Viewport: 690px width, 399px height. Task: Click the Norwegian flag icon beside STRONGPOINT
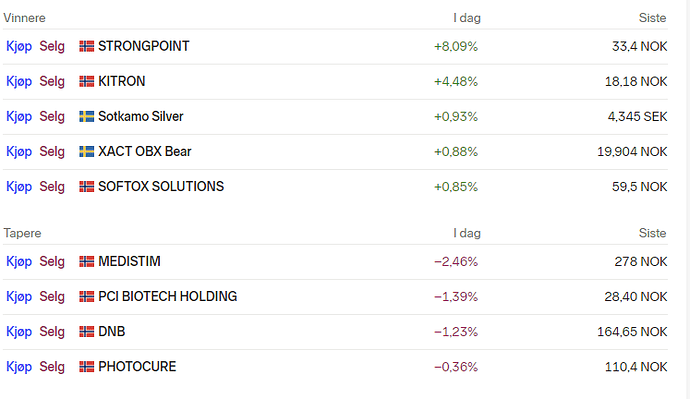[x=86, y=46]
